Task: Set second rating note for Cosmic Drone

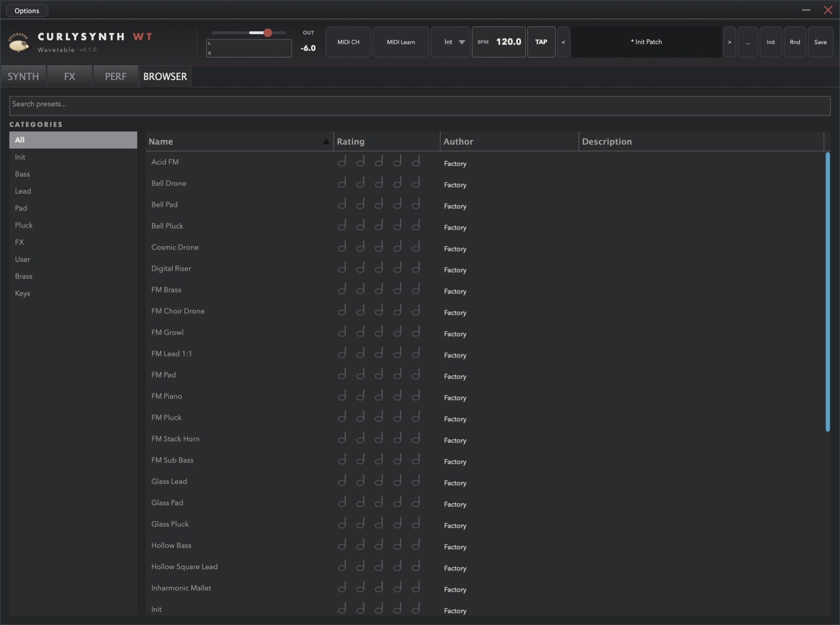Action: 360,247
